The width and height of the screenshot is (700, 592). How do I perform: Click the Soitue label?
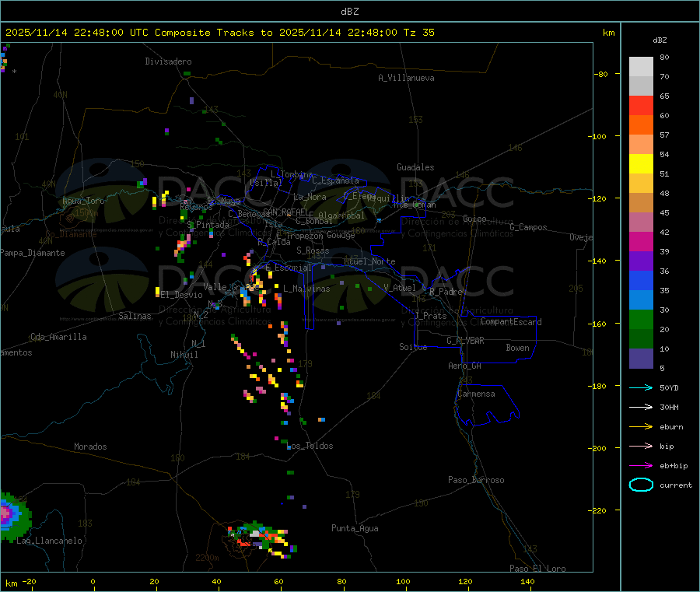[413, 347]
